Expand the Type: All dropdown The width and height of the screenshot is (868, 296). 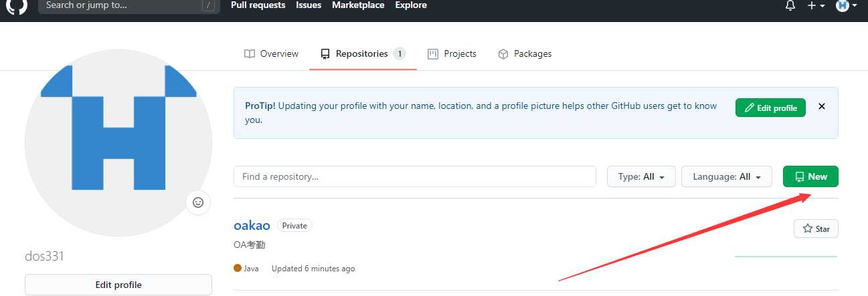(641, 176)
